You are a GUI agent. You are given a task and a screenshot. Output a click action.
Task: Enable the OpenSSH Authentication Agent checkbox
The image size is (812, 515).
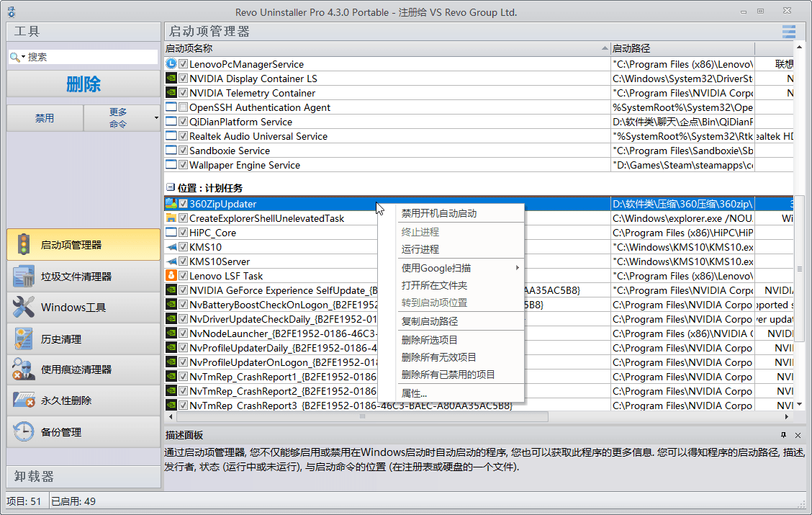(x=183, y=107)
